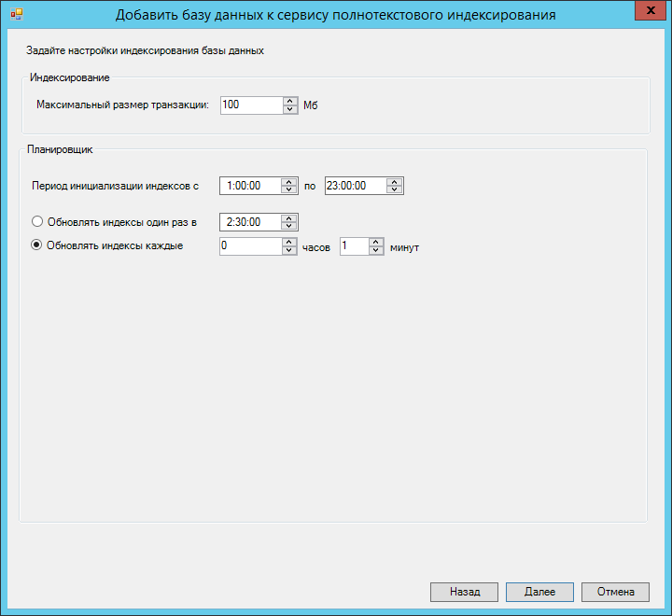Click the maximum transaction size field
This screenshot has height=616, width=672.
click(x=251, y=105)
